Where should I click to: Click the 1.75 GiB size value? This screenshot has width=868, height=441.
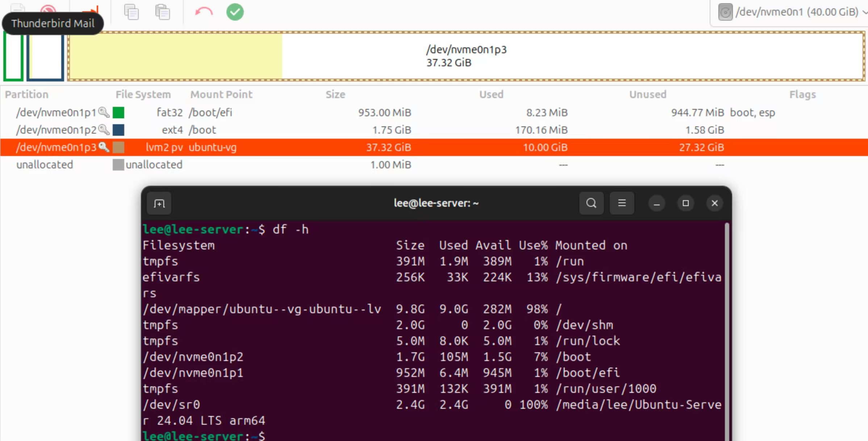pos(392,130)
